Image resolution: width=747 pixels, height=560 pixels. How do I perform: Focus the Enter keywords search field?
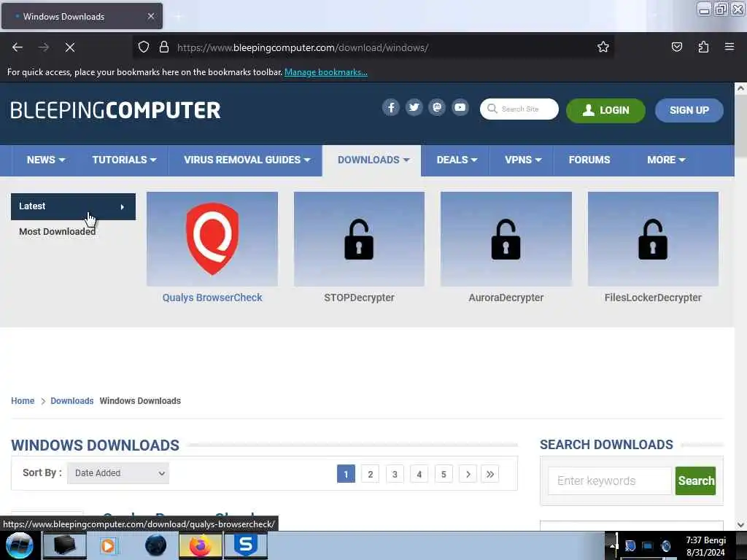(x=610, y=481)
